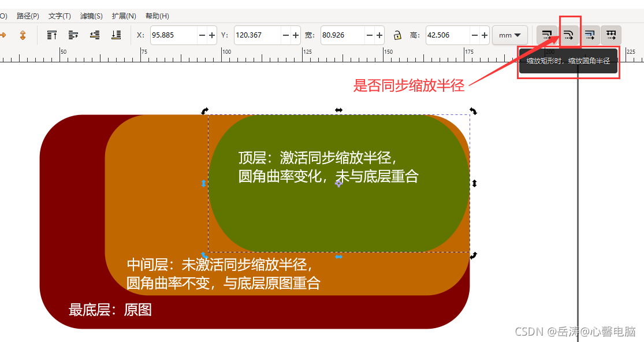Raise selection one step

tap(73, 35)
